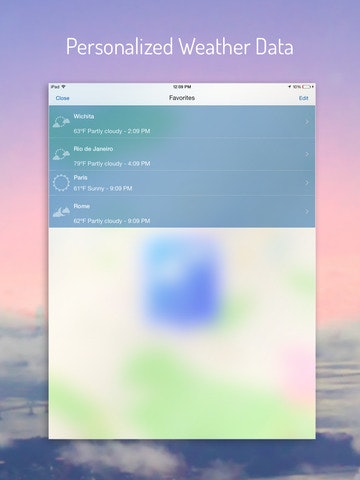Tap the battery indicator in status bar
The image size is (360, 480).
[x=307, y=87]
